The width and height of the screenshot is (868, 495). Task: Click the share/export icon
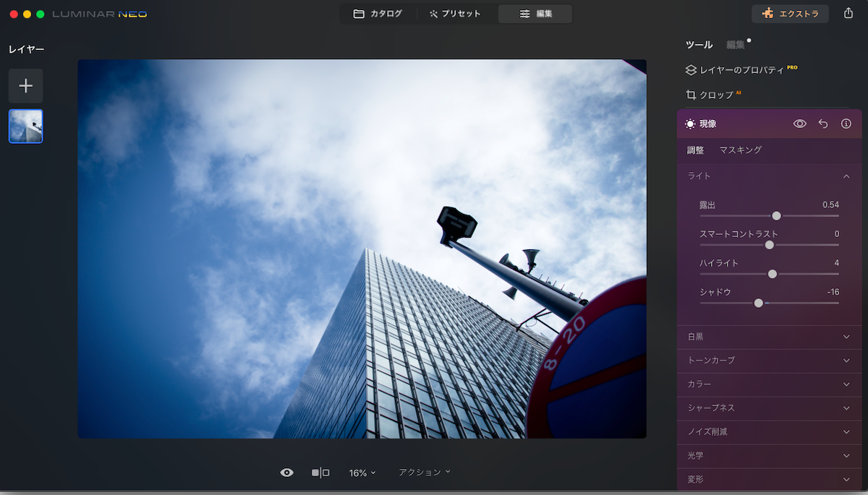click(x=848, y=14)
